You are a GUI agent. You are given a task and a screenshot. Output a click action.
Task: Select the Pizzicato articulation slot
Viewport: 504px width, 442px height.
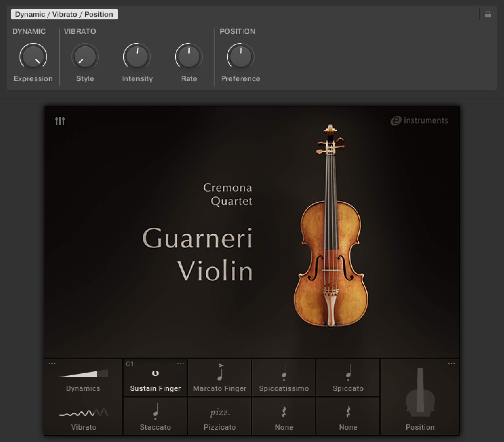coord(219,416)
